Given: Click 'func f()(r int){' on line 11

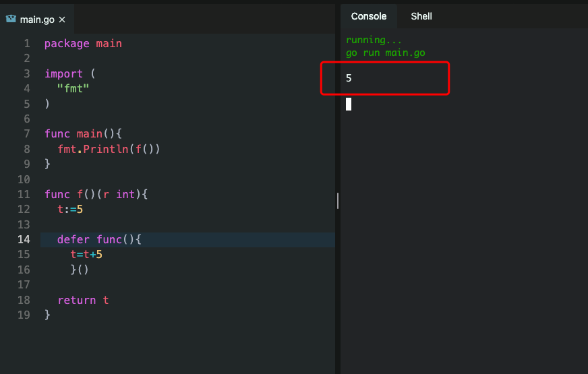Looking at the screenshot, I should click(x=96, y=194).
